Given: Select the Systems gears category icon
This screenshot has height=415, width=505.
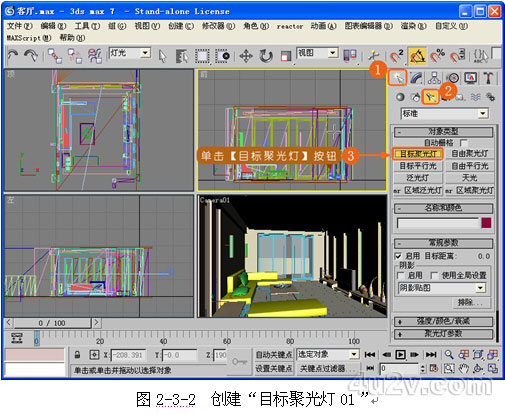Looking at the screenshot, I should (490, 97).
